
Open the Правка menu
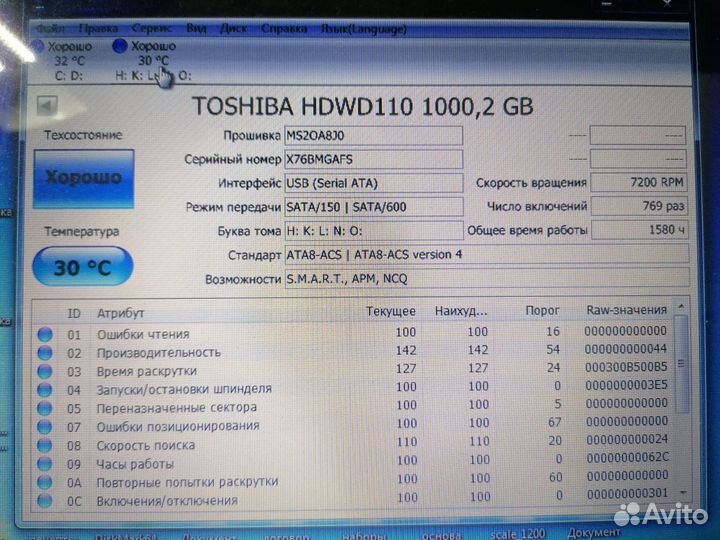[x=98, y=29]
